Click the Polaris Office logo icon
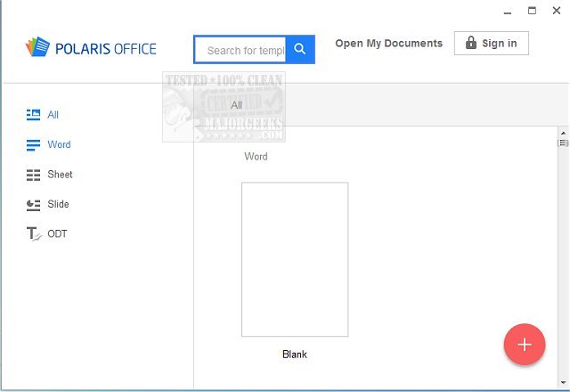Image resolution: width=570 pixels, height=392 pixels. pos(37,46)
